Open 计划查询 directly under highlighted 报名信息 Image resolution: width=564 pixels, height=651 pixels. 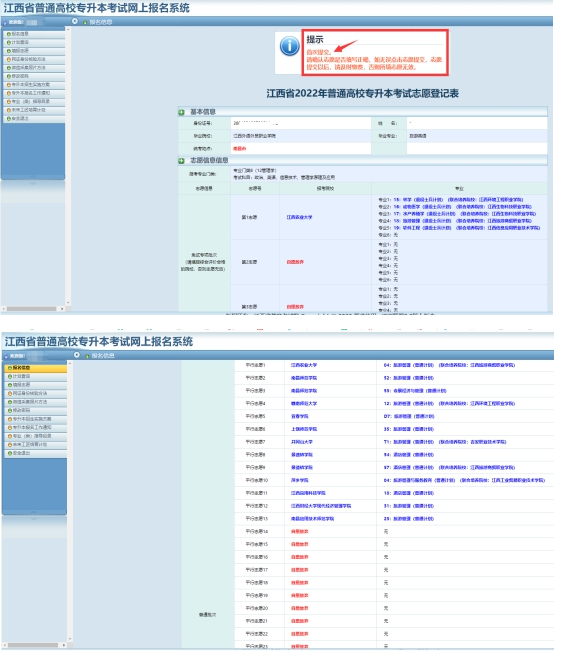click(x=35, y=376)
